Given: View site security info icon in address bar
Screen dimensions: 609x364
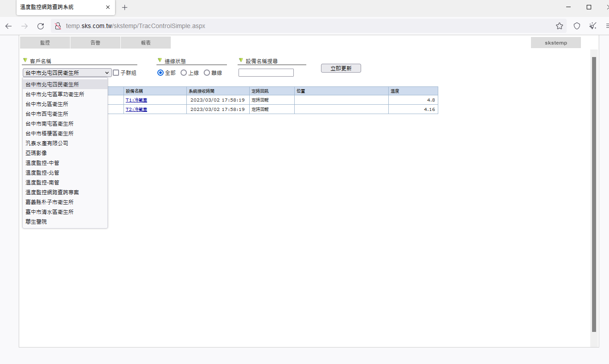Looking at the screenshot, I should click(58, 26).
